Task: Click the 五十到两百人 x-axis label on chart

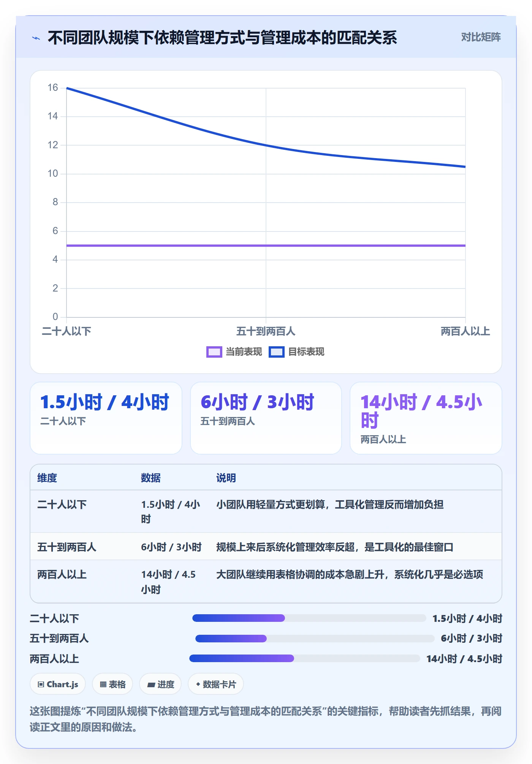Action: pos(266,331)
